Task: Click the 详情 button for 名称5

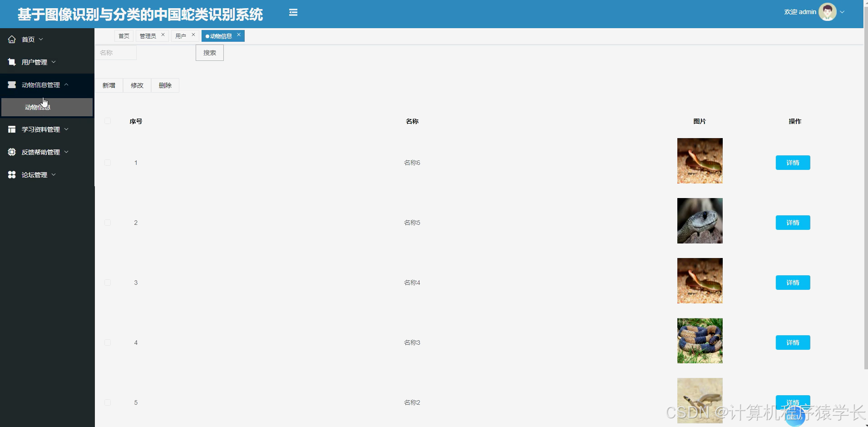Action: [793, 223]
